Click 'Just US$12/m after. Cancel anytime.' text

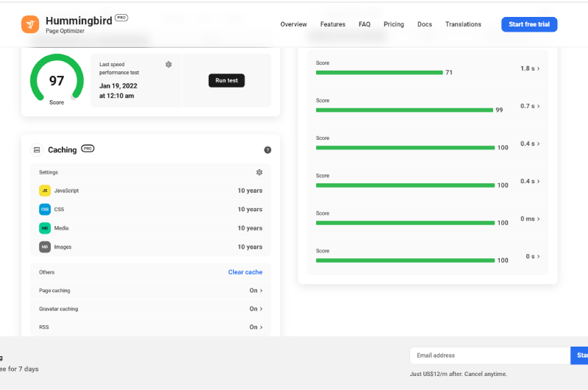coord(458,375)
